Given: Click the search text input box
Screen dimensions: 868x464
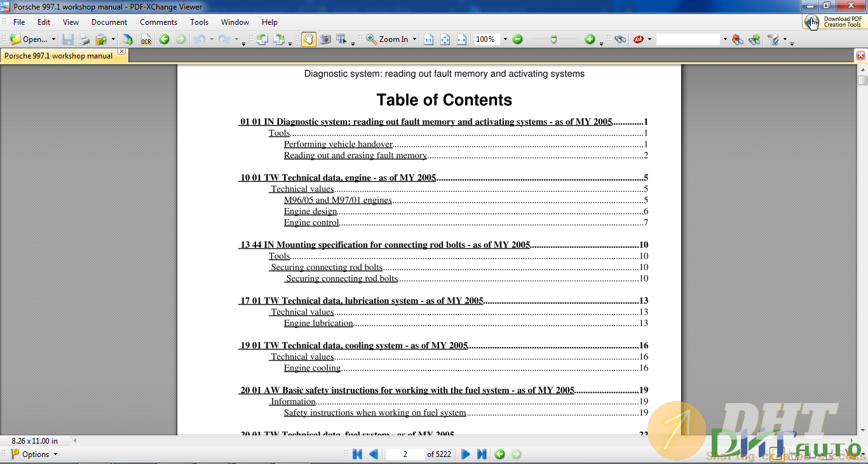Looking at the screenshot, I should tap(688, 39).
